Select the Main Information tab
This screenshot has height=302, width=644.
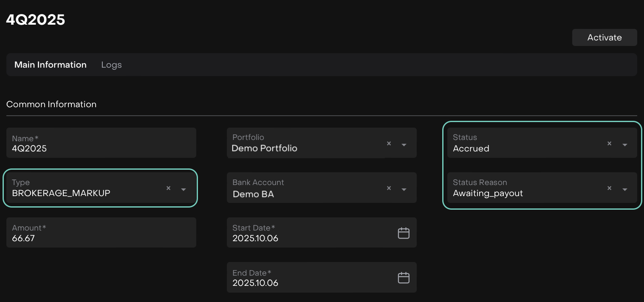[51, 65]
